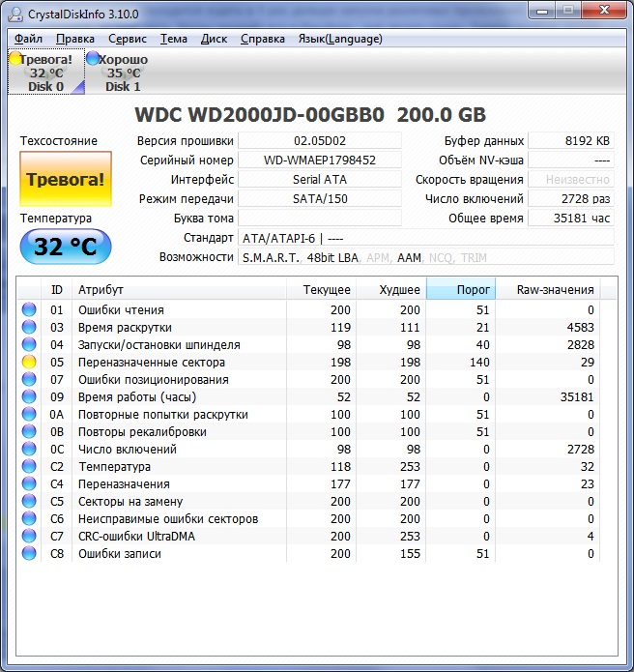Select attribute text Переназначенные сектора

coord(151,363)
